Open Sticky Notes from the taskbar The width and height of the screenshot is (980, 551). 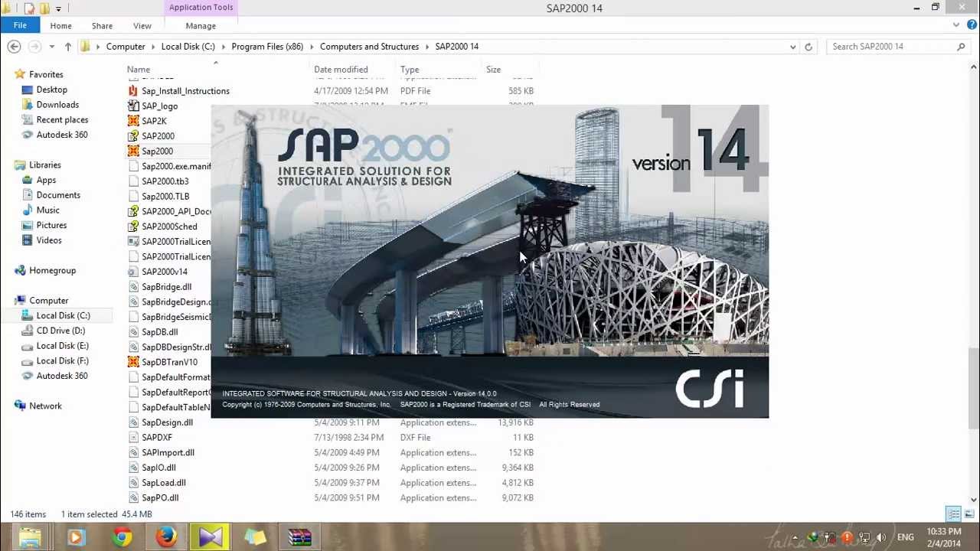pos(255,537)
